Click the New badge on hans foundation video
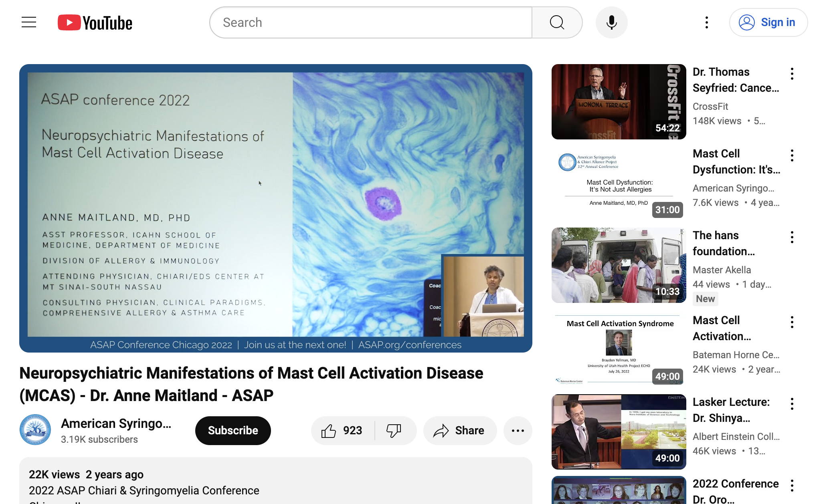 (x=705, y=299)
